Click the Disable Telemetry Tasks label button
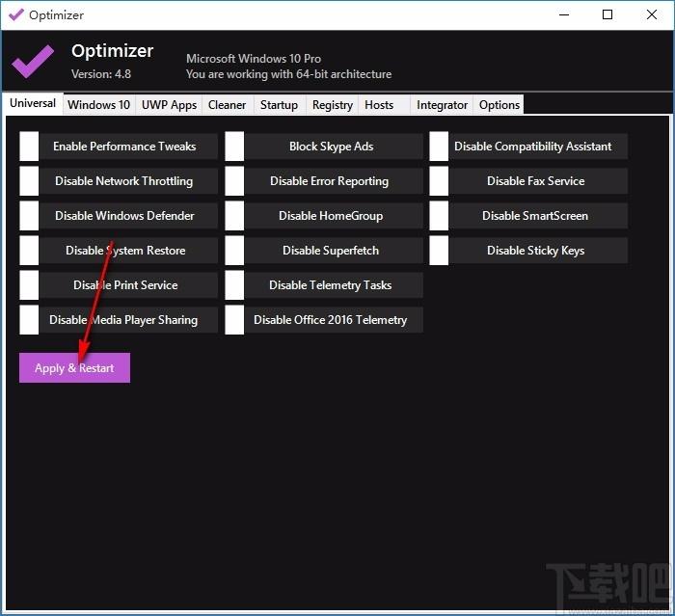Image resolution: width=675 pixels, height=616 pixels. (334, 285)
